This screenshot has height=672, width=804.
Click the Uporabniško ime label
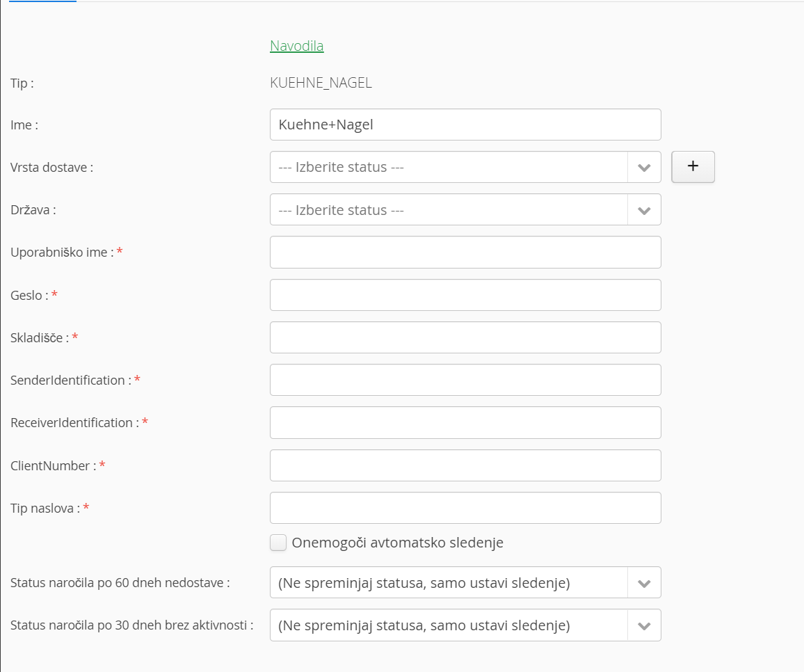click(62, 253)
